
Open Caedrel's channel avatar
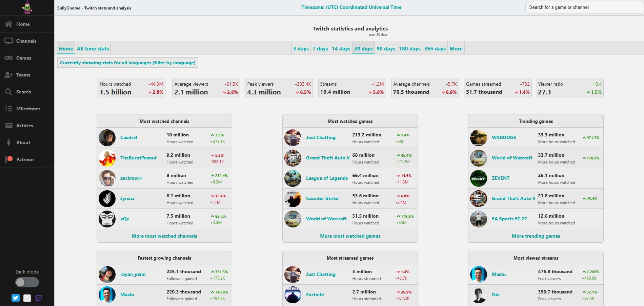point(107,138)
